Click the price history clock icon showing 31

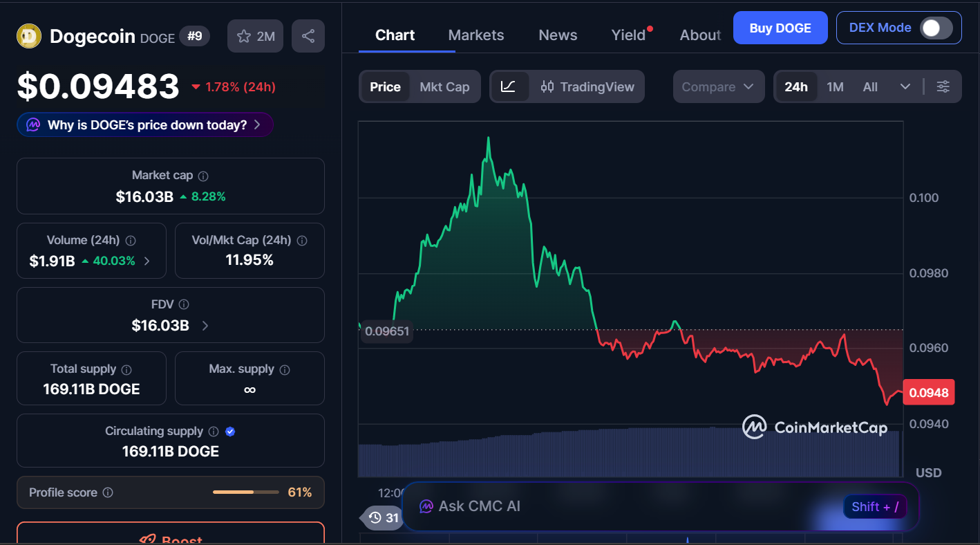pyautogui.click(x=381, y=517)
